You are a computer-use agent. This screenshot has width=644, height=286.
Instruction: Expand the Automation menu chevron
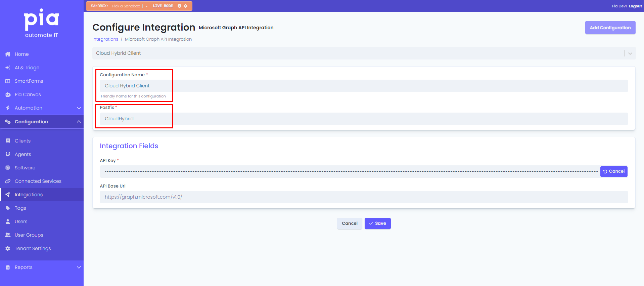point(79,108)
